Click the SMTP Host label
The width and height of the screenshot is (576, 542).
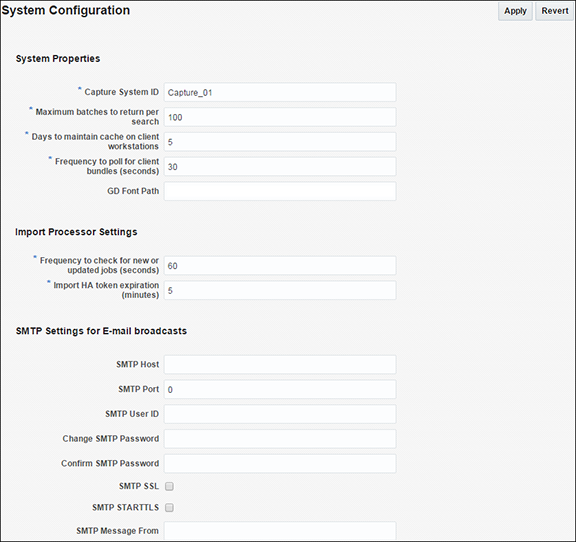pyautogui.click(x=138, y=364)
